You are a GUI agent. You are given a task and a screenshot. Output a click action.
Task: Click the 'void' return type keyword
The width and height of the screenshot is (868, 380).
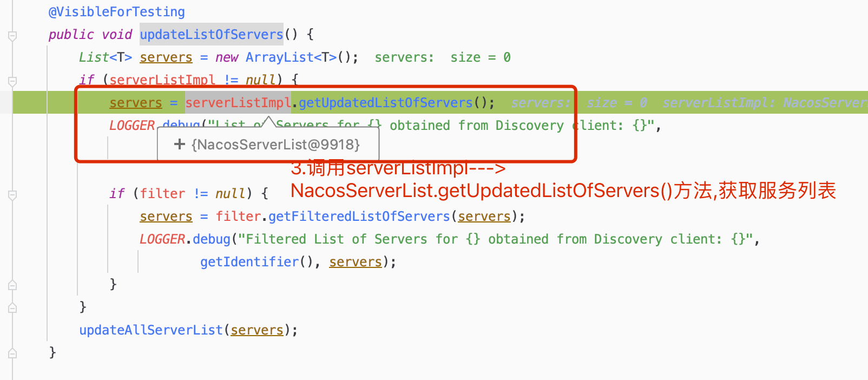tap(117, 35)
